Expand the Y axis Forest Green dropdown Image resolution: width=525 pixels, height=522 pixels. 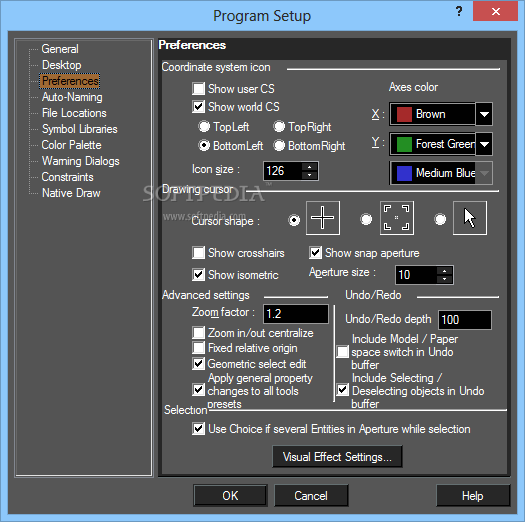tap(484, 144)
